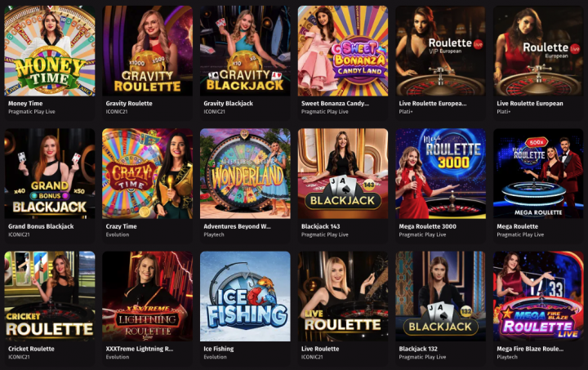Viewport: 588px width, 370px height.
Task: Open the Wonderland wheel game tile
Action: pyautogui.click(x=245, y=174)
